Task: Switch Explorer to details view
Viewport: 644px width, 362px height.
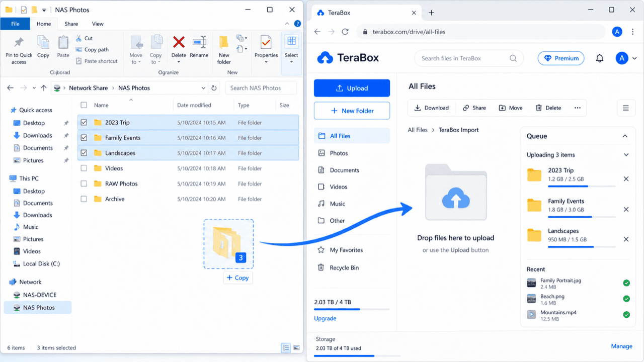Action: [x=286, y=347]
